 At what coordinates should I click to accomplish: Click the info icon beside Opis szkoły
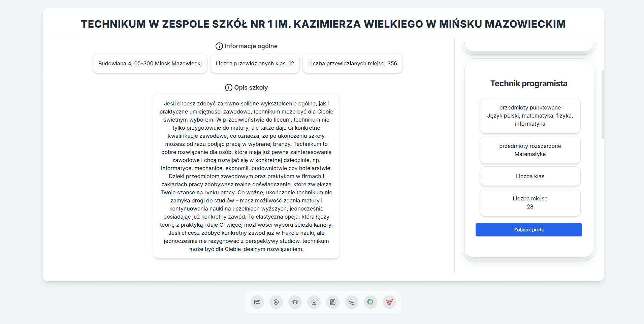[229, 88]
